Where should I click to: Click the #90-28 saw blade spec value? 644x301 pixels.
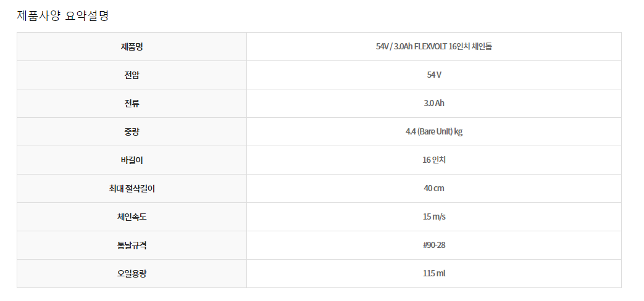coord(433,245)
